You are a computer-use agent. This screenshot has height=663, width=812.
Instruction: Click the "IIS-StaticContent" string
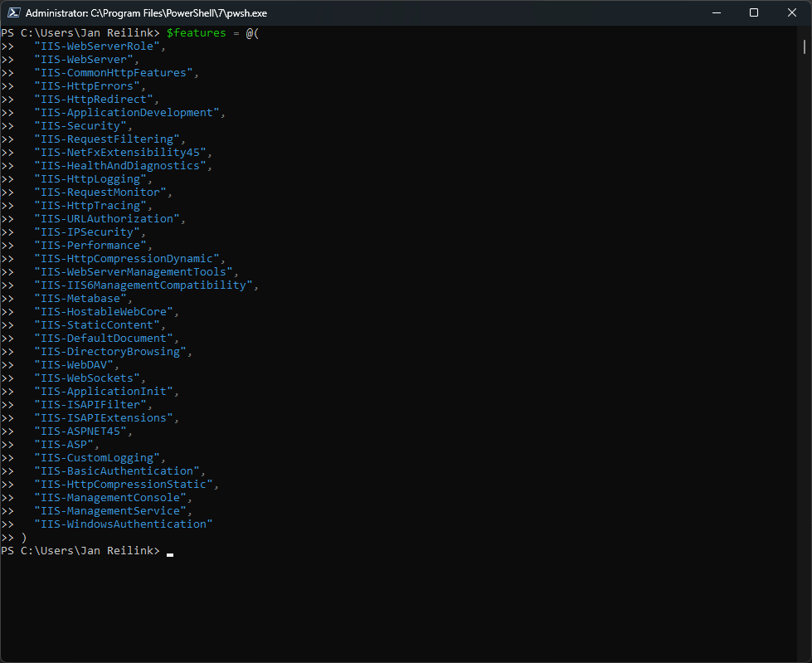97,325
